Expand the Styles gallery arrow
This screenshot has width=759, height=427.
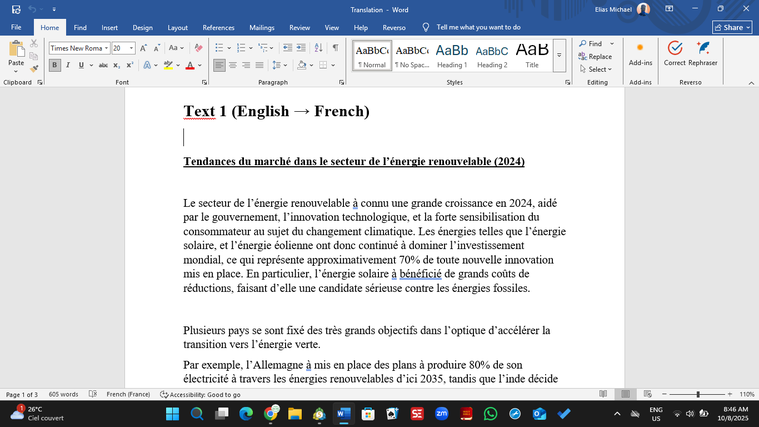coord(559,55)
